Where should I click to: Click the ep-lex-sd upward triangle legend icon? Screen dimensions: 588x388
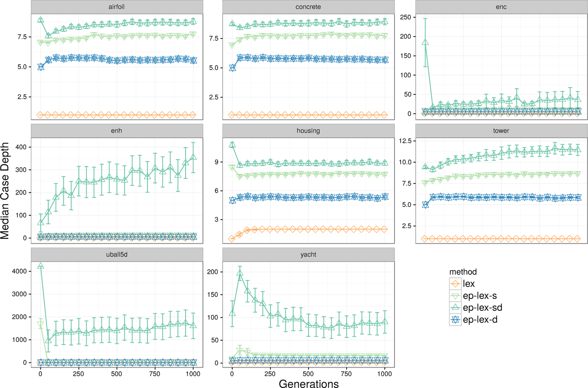[455, 308]
